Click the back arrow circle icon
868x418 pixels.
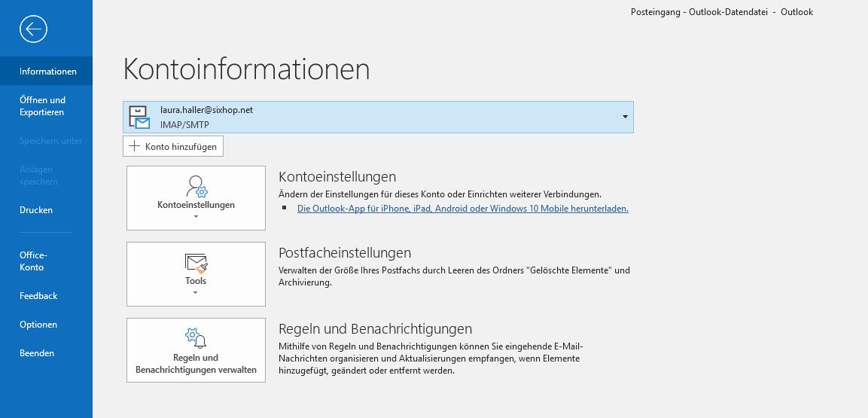pos(33,29)
